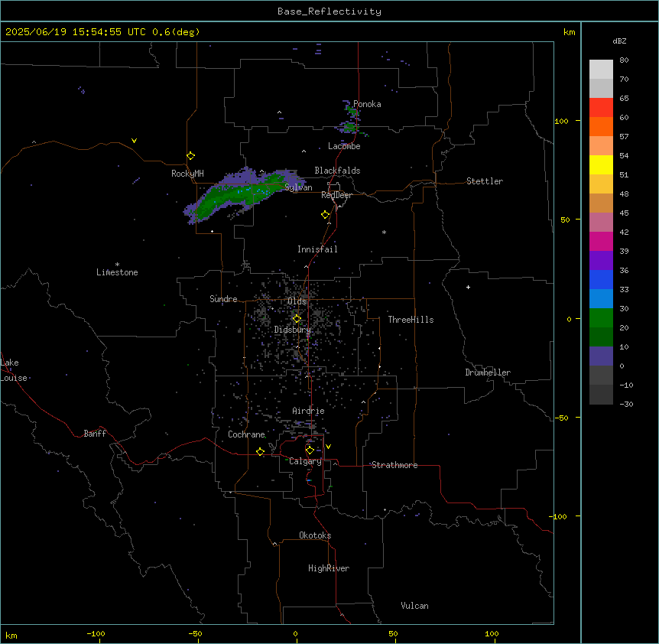Select the violet swatch between 39 and 36
This screenshot has width=659, height=644.
601,261
